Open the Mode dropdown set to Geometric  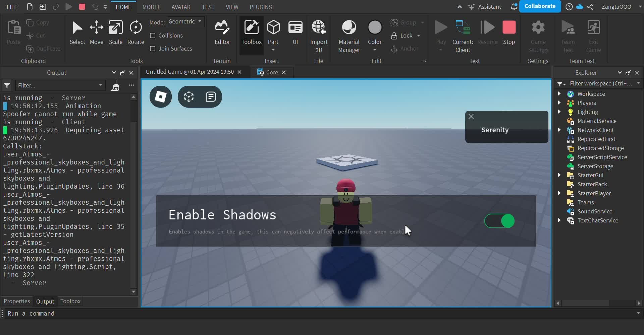185,21
